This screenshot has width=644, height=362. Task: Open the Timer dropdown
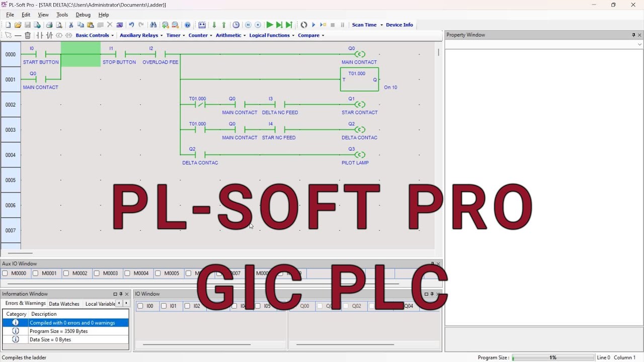(176, 35)
